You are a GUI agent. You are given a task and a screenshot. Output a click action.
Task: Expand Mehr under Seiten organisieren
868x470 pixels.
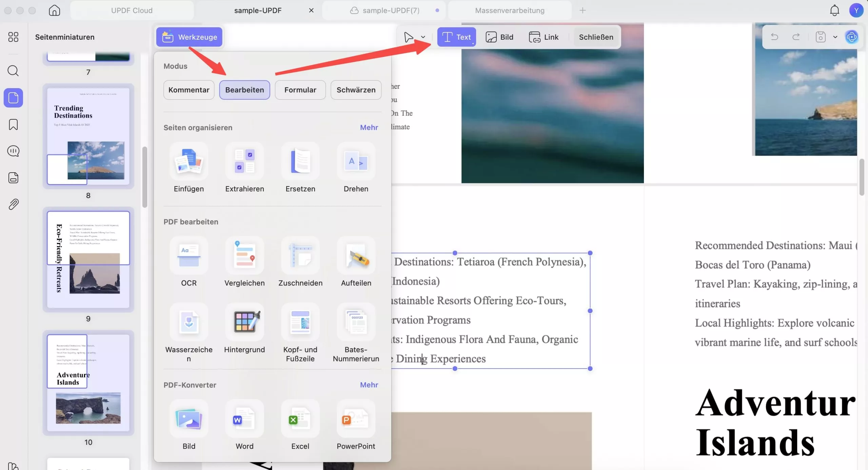tap(369, 128)
